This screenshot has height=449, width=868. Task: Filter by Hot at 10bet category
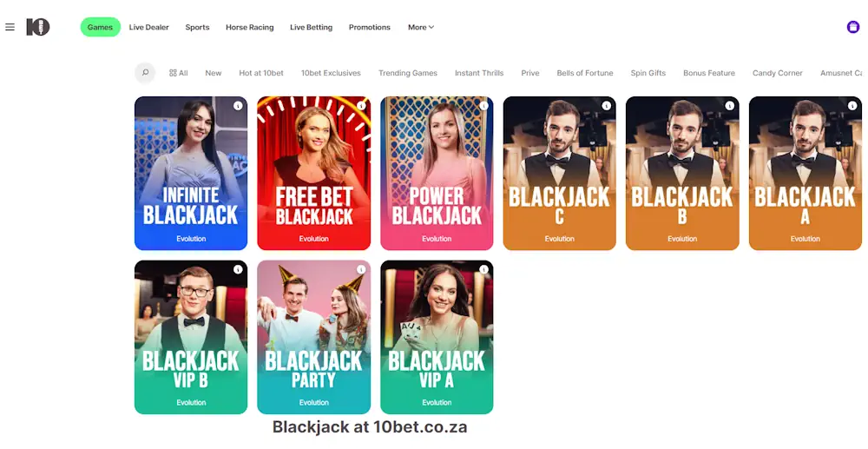[x=261, y=73]
